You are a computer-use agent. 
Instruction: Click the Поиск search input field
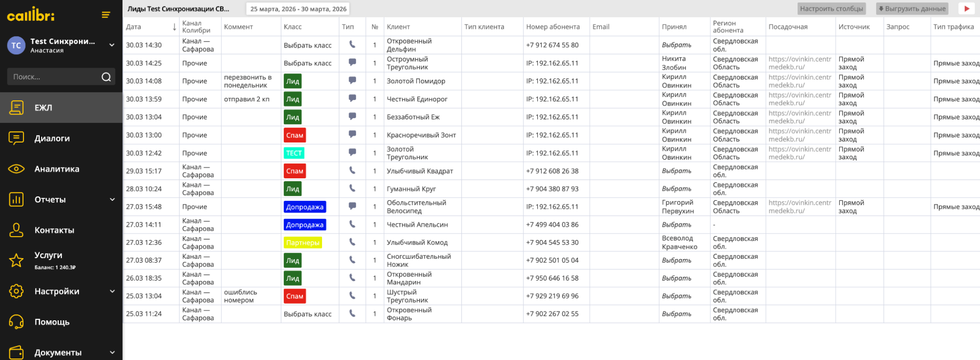54,77
